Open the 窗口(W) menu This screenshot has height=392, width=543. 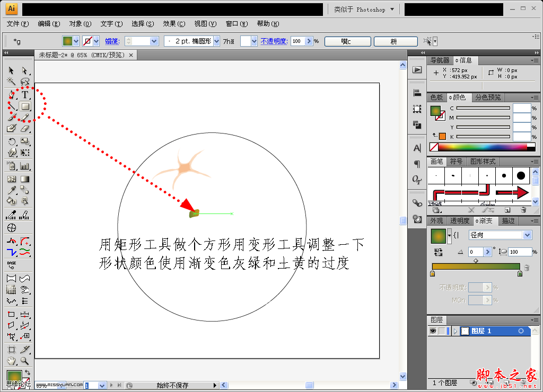pos(237,23)
